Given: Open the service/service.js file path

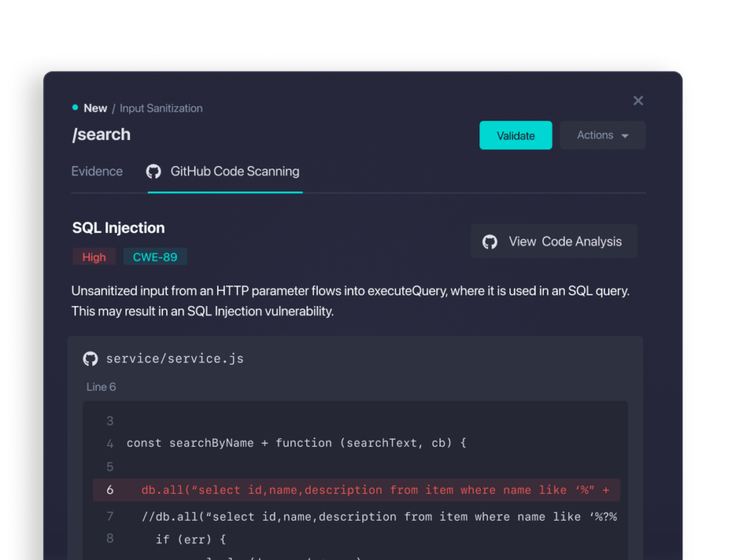Looking at the screenshot, I should [175, 358].
